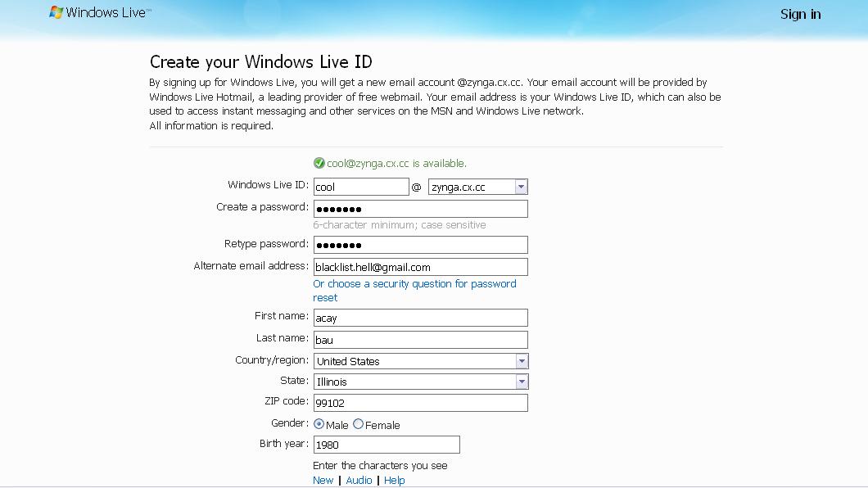
Task: Open the Sign in link
Action: point(801,15)
